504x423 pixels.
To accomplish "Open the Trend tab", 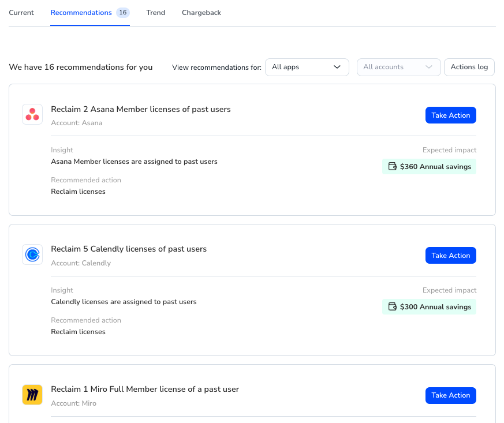I will pyautogui.click(x=155, y=13).
